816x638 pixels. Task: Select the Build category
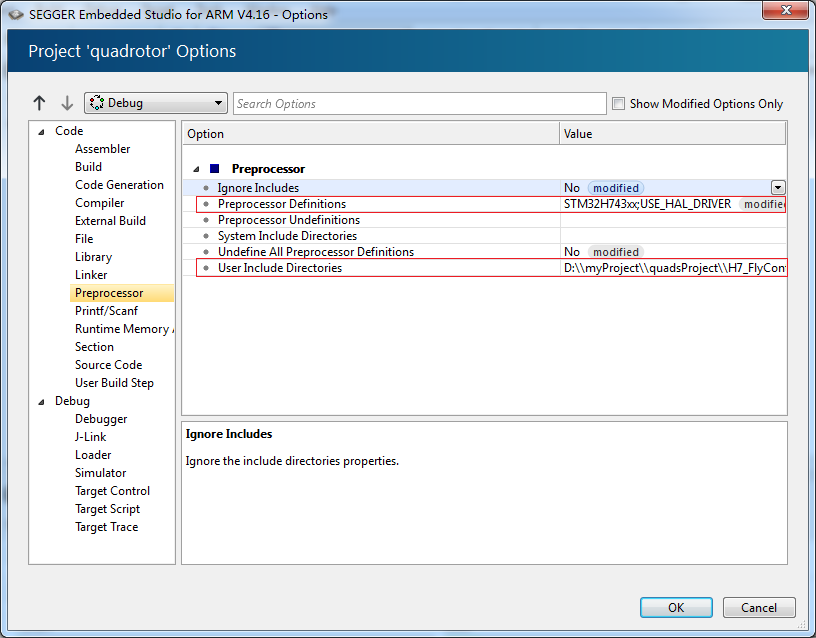[x=88, y=167]
